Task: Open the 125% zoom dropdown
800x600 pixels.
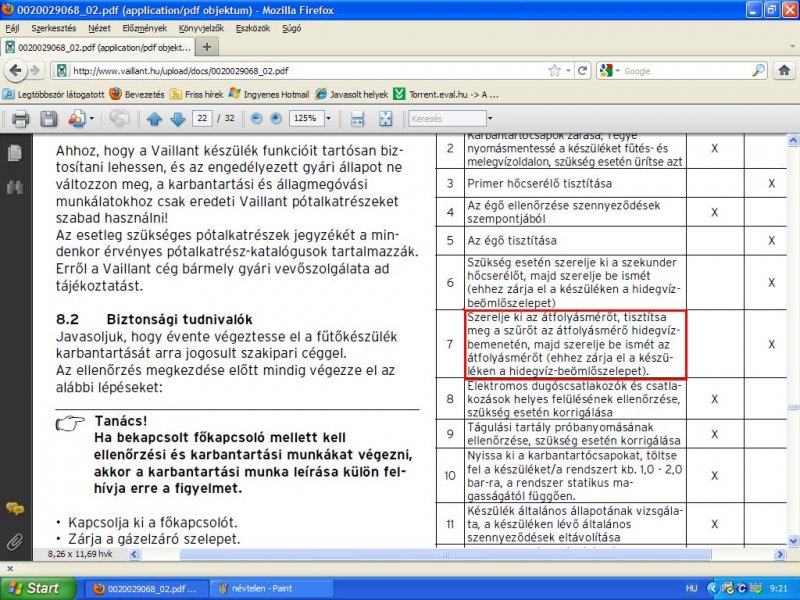Action: tap(328, 118)
